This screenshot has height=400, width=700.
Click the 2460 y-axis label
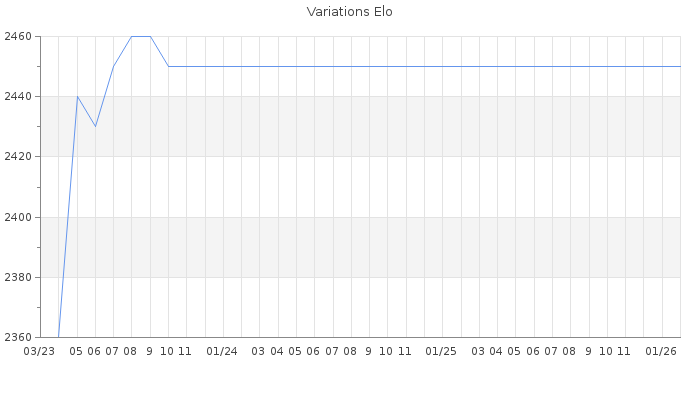pyautogui.click(x=19, y=37)
